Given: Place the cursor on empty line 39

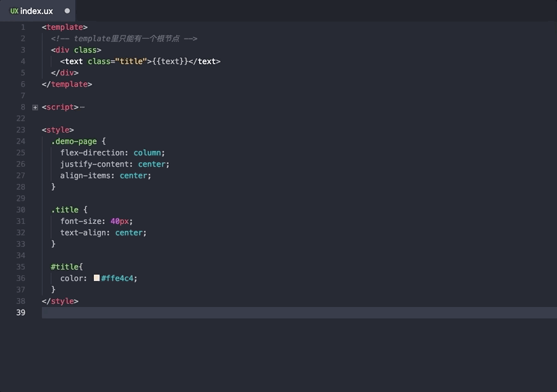Looking at the screenshot, I should [299, 313].
